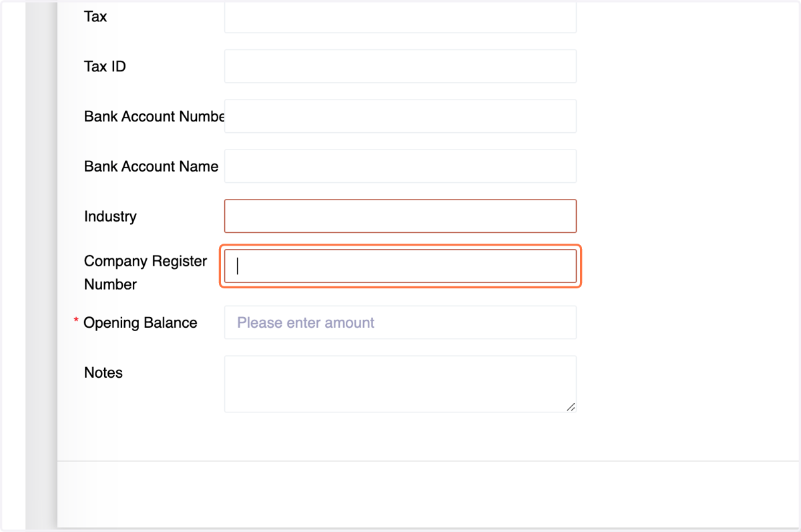Screen dimensions: 801x532
Task: Activate the Industry input field
Action: tap(400, 216)
